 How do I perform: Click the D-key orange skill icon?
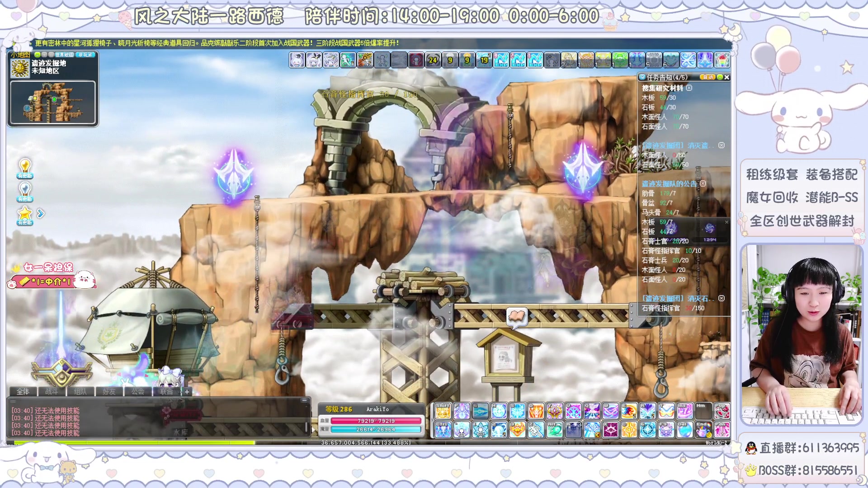point(536,411)
